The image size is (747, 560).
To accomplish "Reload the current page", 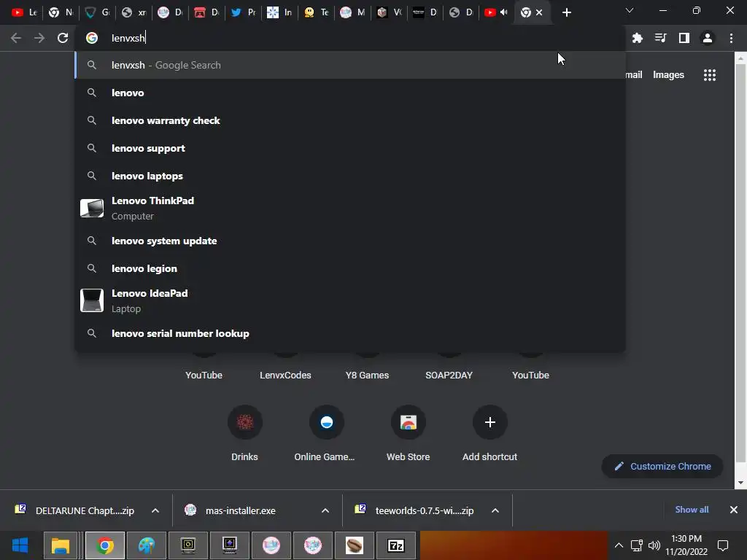I will [x=63, y=38].
